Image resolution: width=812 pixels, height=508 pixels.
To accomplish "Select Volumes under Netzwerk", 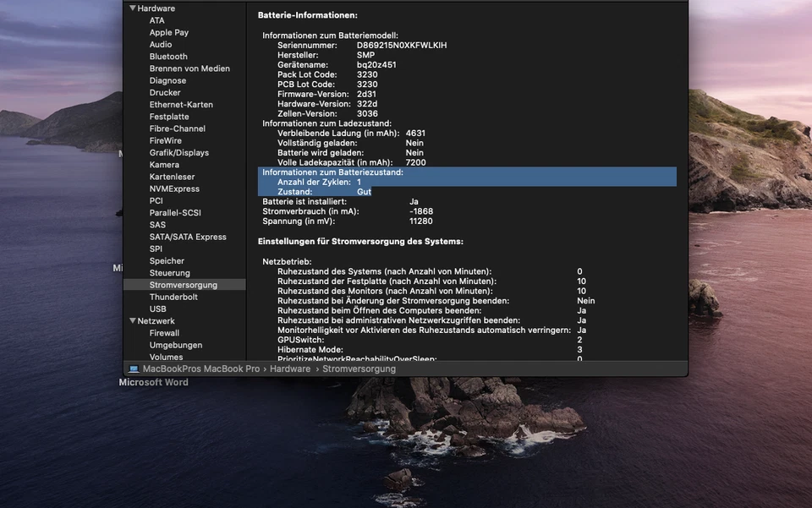I will [x=166, y=357].
